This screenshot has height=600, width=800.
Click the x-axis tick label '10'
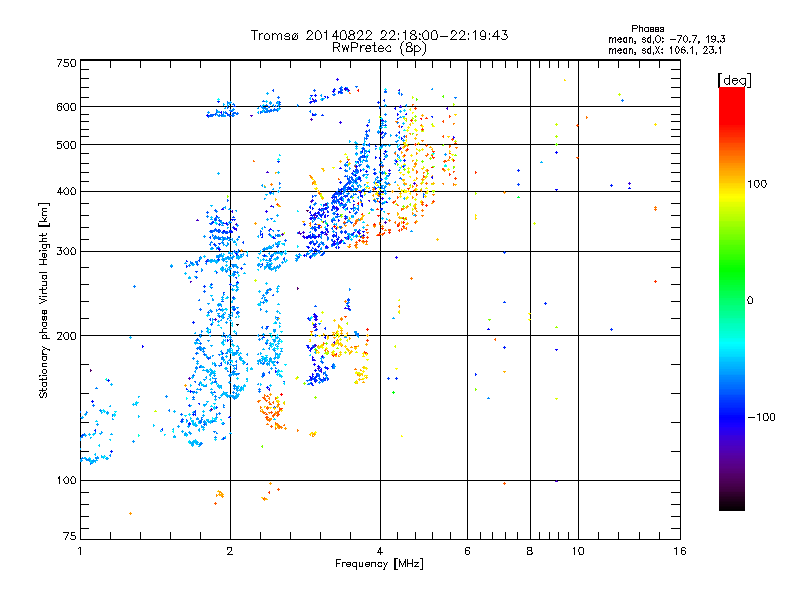coord(578,551)
